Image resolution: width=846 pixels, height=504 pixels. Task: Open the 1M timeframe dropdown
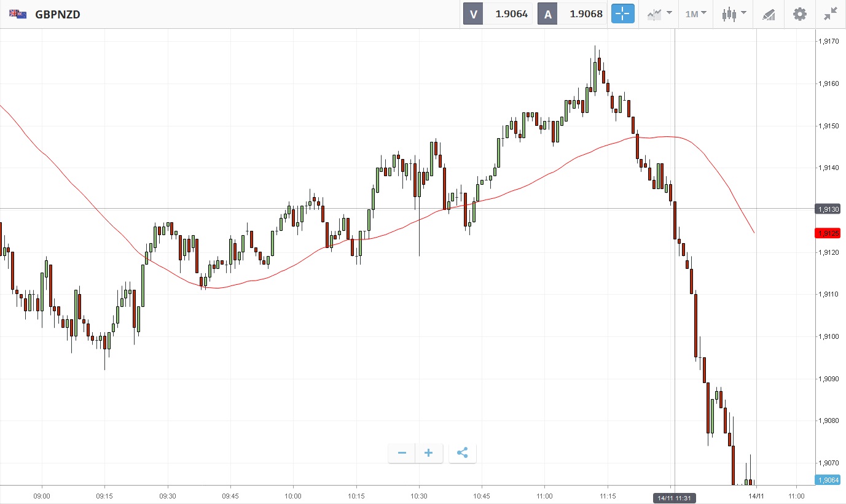coord(695,14)
